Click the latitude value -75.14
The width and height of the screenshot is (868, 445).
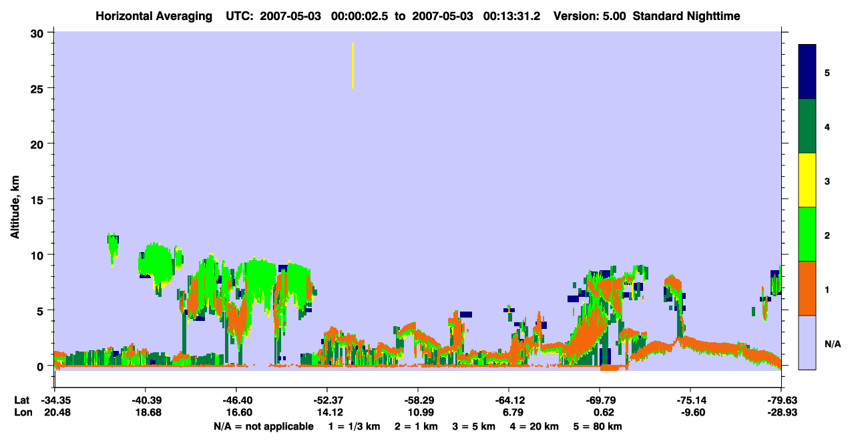point(690,400)
